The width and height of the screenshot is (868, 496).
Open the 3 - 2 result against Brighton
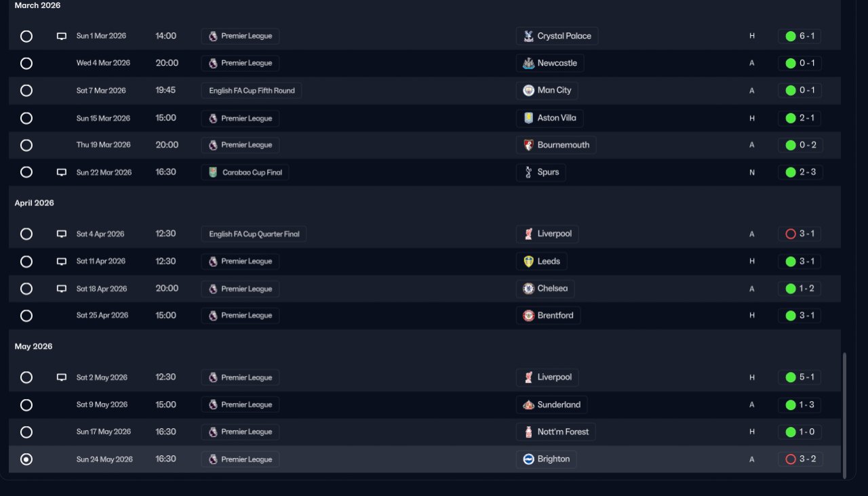pyautogui.click(x=801, y=459)
